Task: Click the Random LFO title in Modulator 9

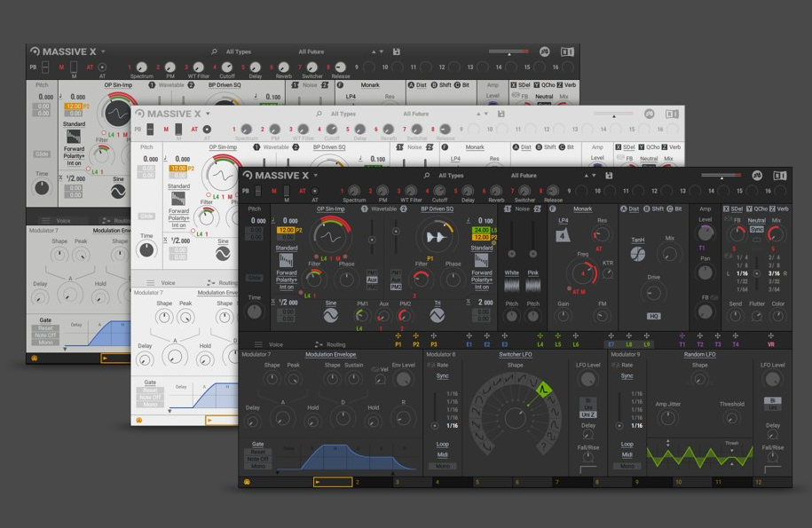Action: [699, 354]
